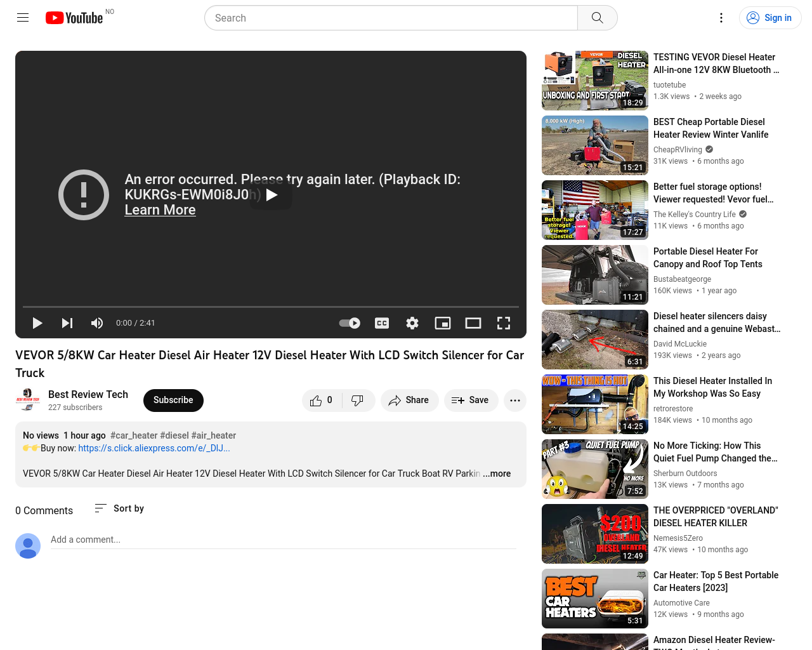Enable miniplayer mode

tap(443, 323)
